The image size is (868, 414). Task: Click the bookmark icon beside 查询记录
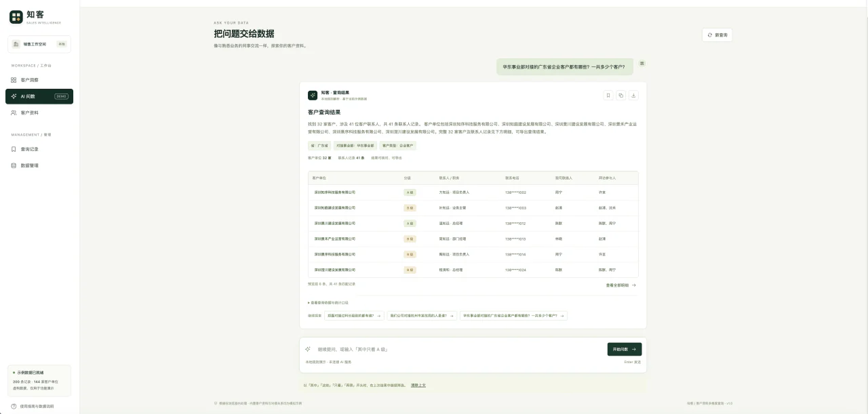14,149
